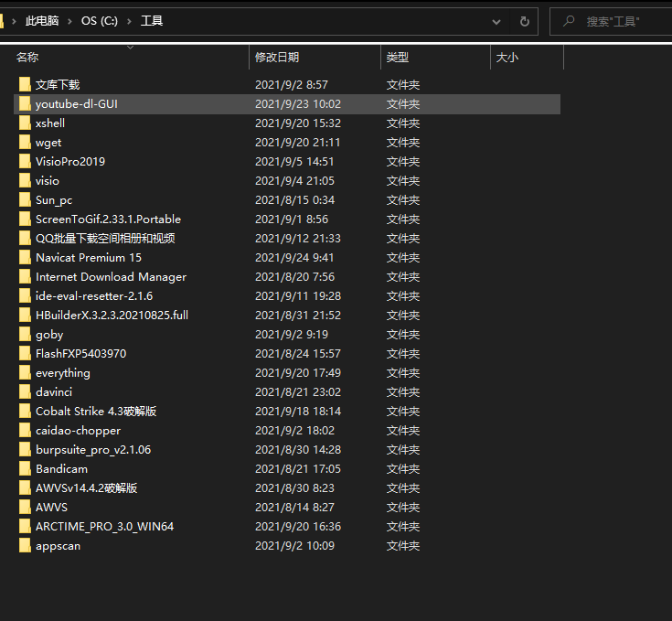Select the ARCTIME_PRO_3.0_WIN64 folder name
The height and width of the screenshot is (621, 672).
[104, 527]
